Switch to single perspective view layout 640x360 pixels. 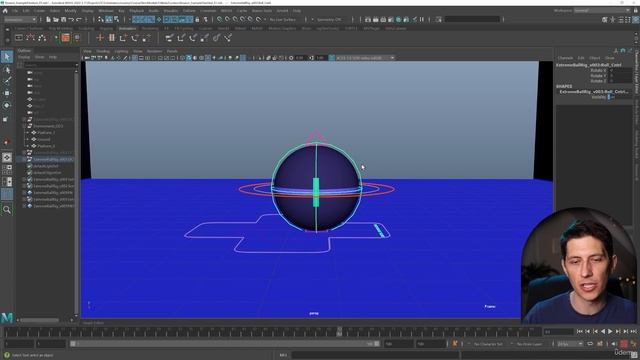point(7,158)
